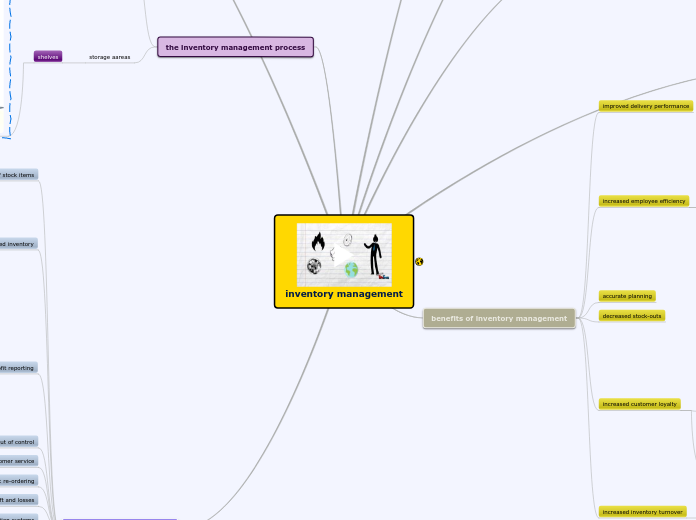Select the 'storage aareas' branch label

[110, 57]
